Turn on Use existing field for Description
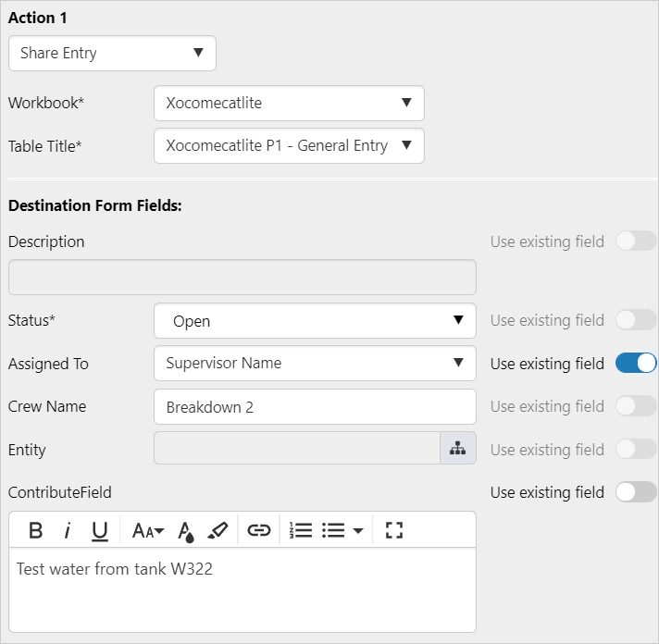 tap(636, 241)
